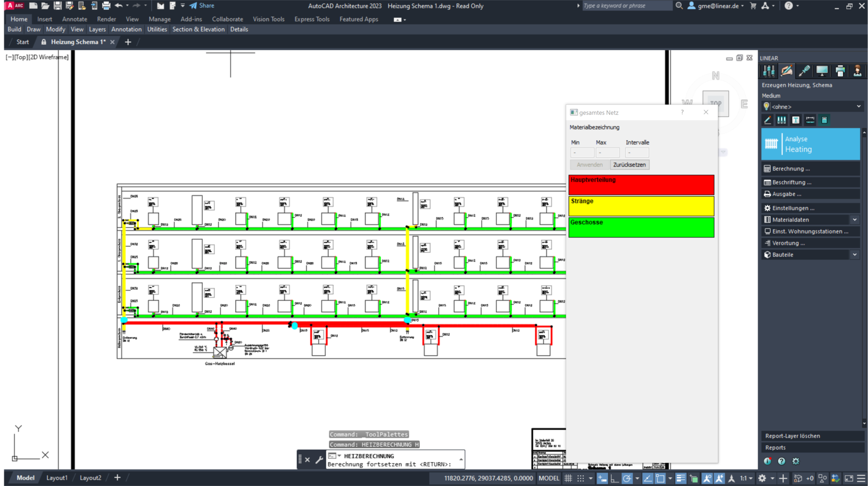The width and height of the screenshot is (868, 486).
Task: Expand the Materialdaten dropdown arrow
Action: [854, 220]
